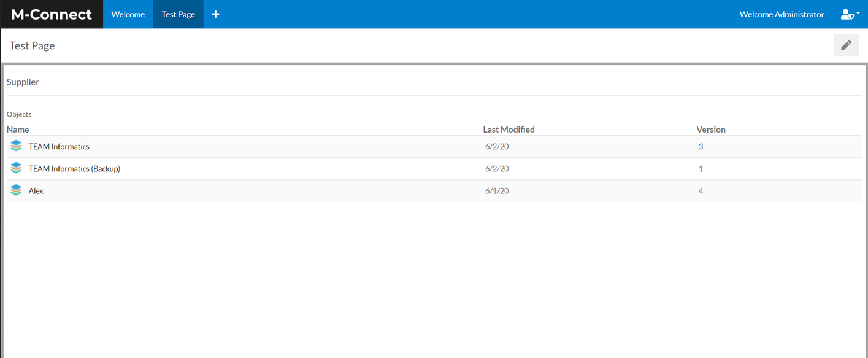Image resolution: width=868 pixels, height=358 pixels.
Task: Open the Alex supplier entry
Action: pyautogui.click(x=36, y=191)
